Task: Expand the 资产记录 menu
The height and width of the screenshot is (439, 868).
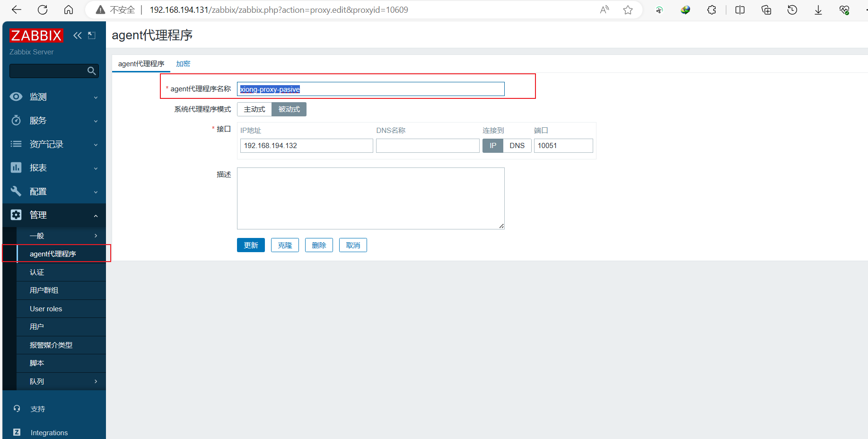Action: 54,144
